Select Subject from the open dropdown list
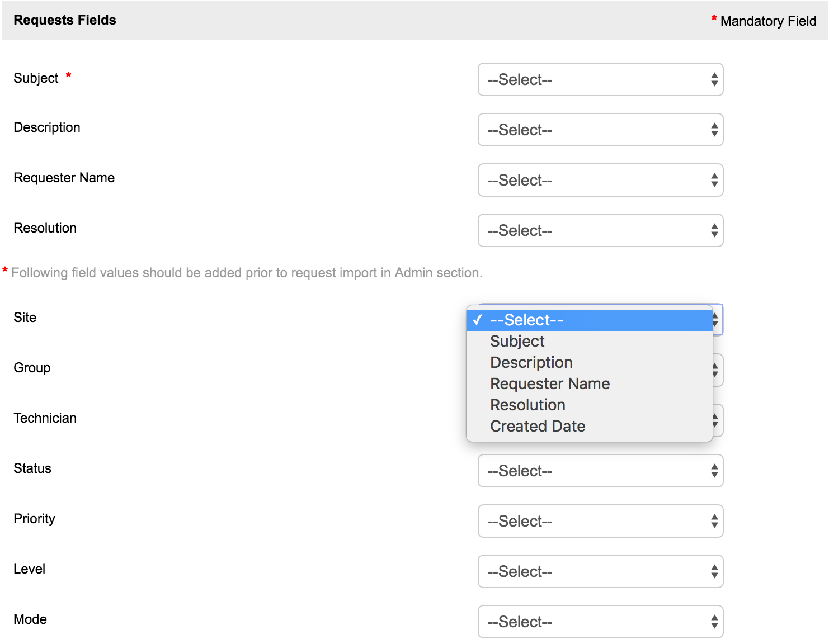 (x=517, y=342)
